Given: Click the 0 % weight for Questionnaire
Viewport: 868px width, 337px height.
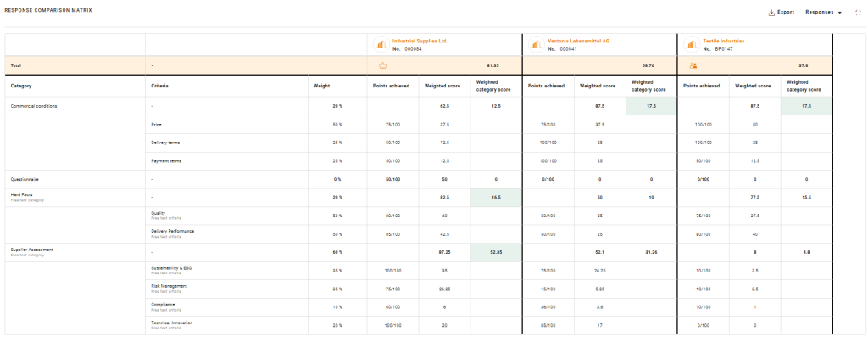Looking at the screenshot, I should click(337, 179).
